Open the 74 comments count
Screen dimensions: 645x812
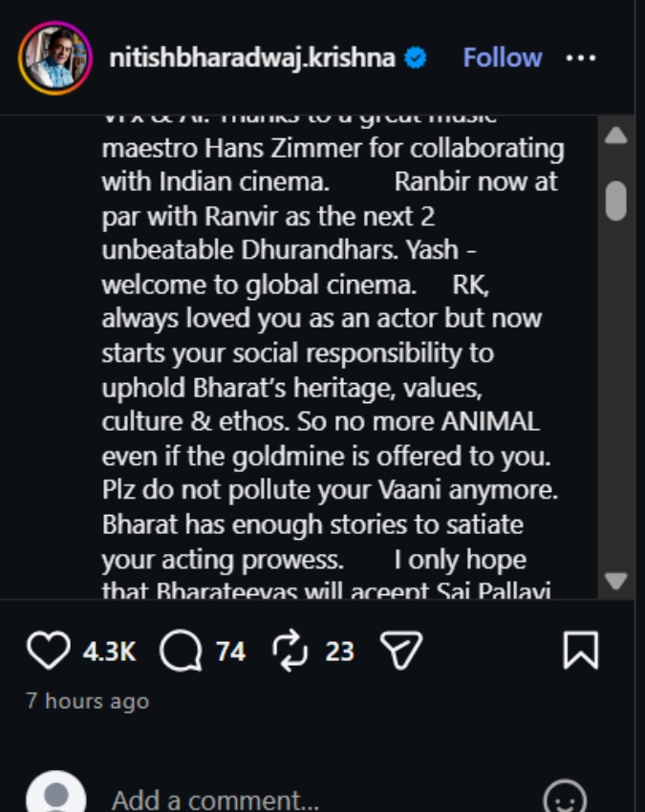point(230,652)
